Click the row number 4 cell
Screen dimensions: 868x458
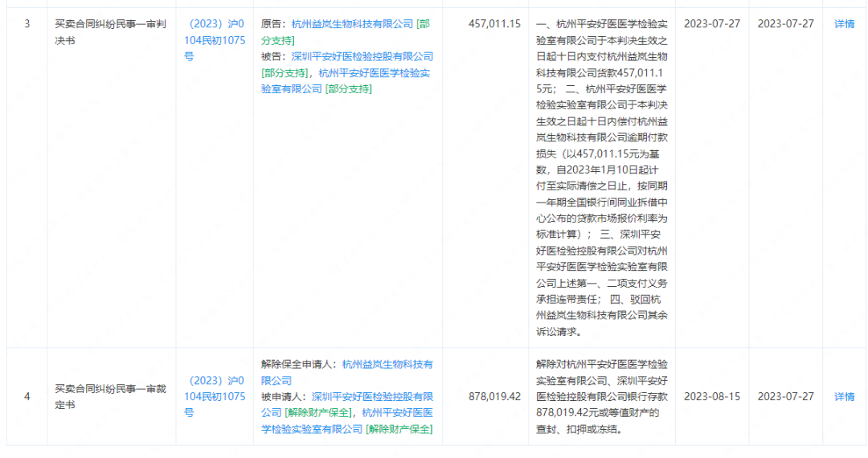(27, 396)
